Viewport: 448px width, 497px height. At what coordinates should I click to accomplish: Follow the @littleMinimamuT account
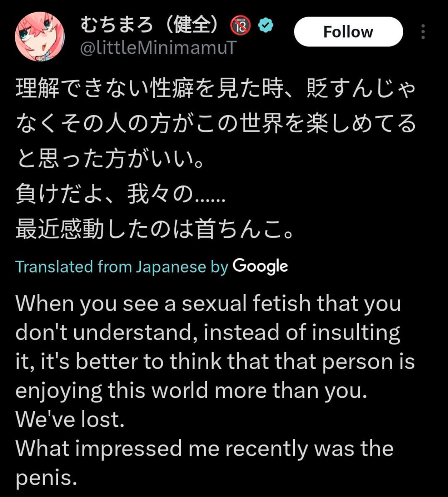(348, 32)
